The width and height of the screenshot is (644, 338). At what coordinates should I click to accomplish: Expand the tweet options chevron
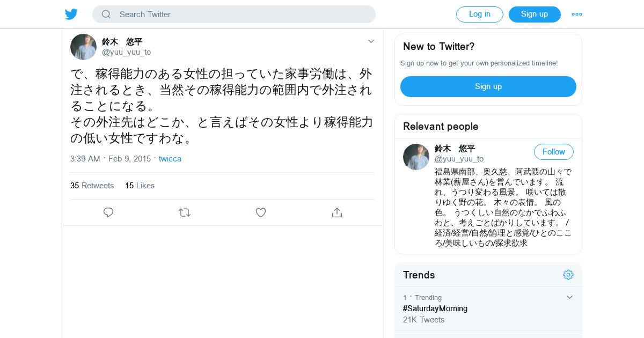click(x=371, y=41)
